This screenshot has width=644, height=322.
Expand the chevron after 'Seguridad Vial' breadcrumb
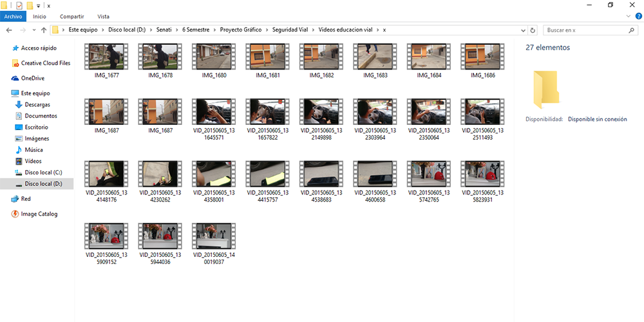[313, 30]
